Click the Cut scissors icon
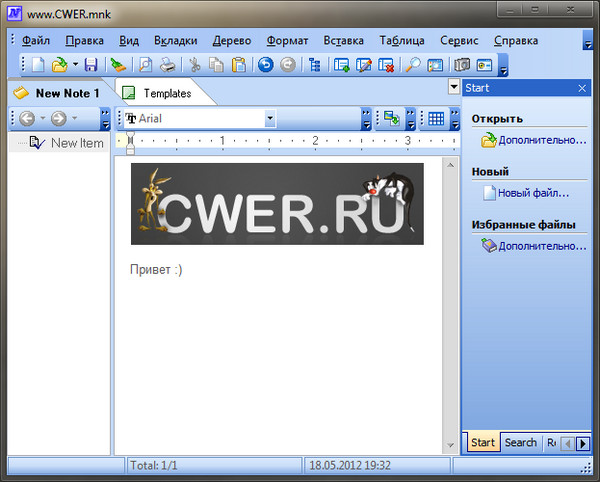Screen dimensions: 600x482 pyautogui.click(x=195, y=65)
